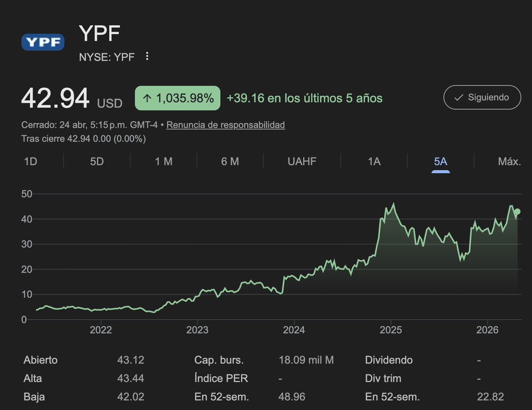Click the 2026 x-axis year label
This screenshot has width=532, height=410.
click(488, 331)
